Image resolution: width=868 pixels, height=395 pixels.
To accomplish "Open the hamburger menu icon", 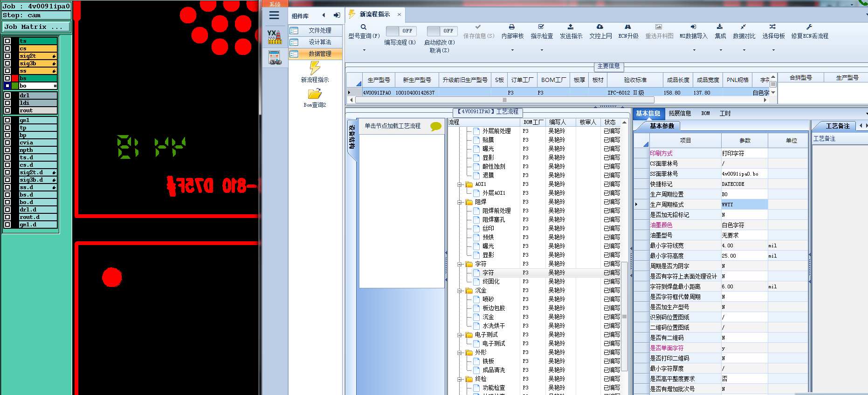I will (274, 15).
